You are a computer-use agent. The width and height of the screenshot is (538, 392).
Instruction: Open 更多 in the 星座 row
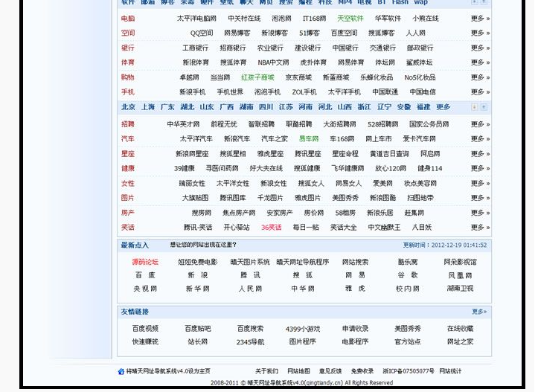480,154
